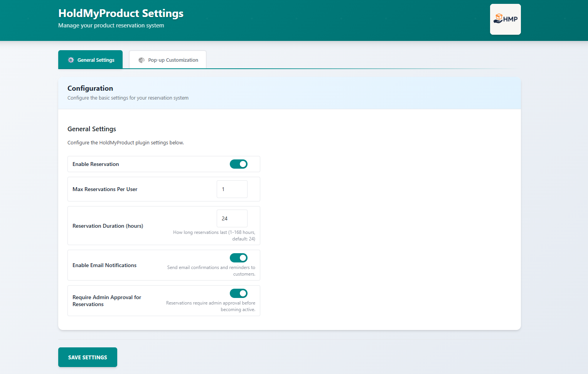The image size is (588, 374).
Task: Click the Enable Reservation label text
Action: [x=96, y=164]
